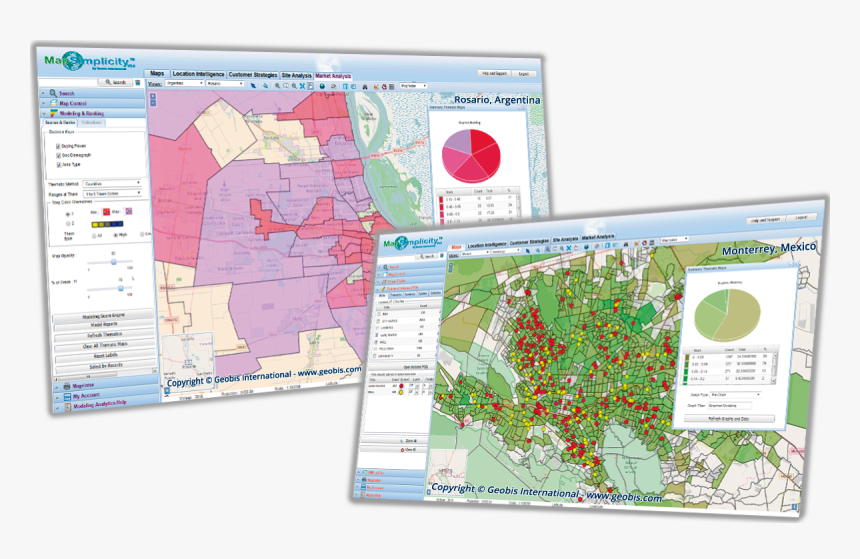Click Search button in Monterrey window
The width and height of the screenshot is (860, 559).
pyautogui.click(x=427, y=256)
